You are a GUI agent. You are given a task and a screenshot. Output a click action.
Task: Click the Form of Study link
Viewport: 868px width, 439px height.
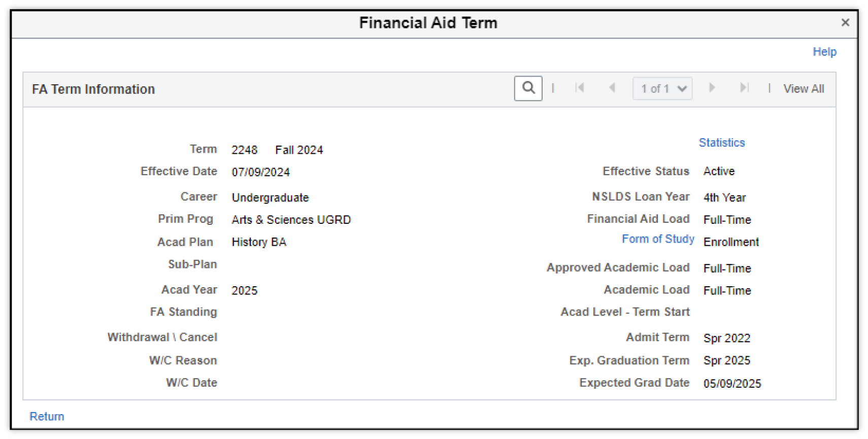658,239
